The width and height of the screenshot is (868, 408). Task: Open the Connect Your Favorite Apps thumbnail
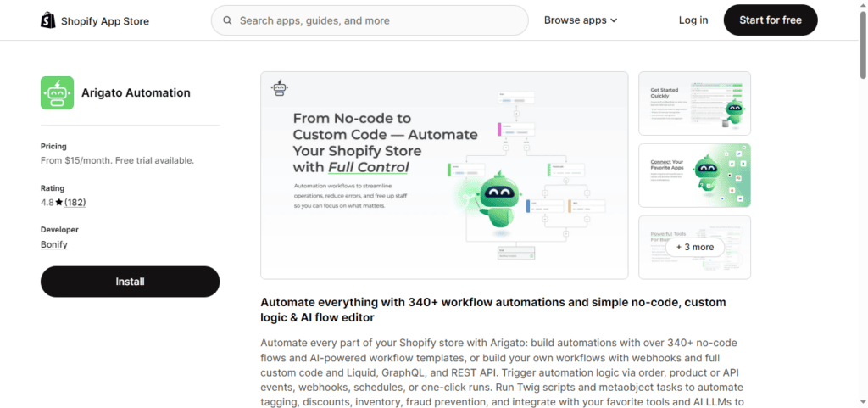coord(694,175)
